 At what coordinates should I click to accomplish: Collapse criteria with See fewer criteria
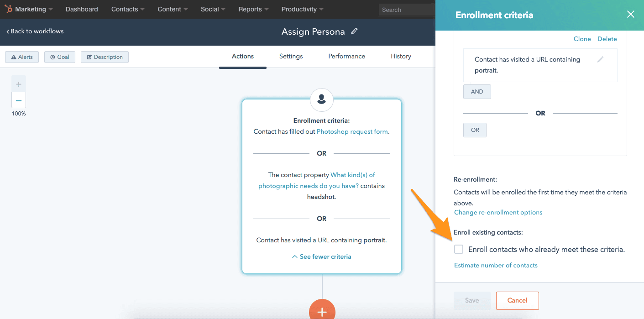322,256
